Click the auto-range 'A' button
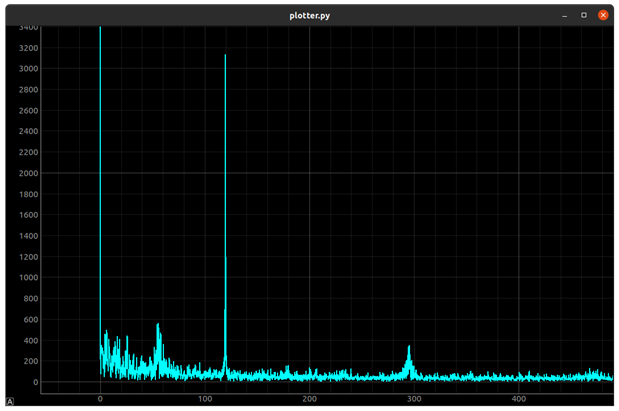The width and height of the screenshot is (619, 411). (x=9, y=401)
